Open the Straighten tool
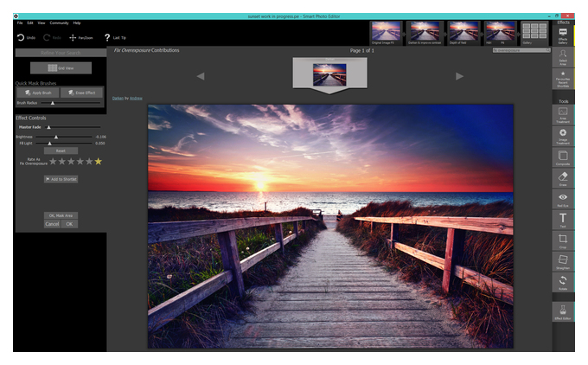588x365 pixels. pos(563,261)
